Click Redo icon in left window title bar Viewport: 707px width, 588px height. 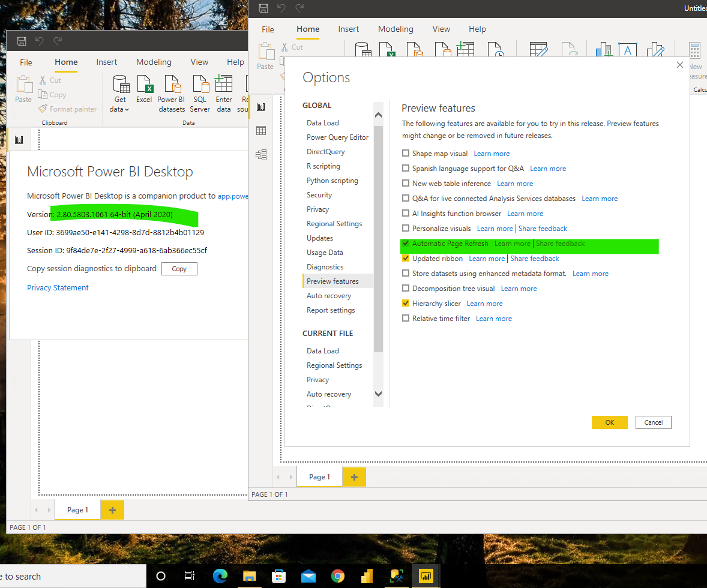point(58,41)
